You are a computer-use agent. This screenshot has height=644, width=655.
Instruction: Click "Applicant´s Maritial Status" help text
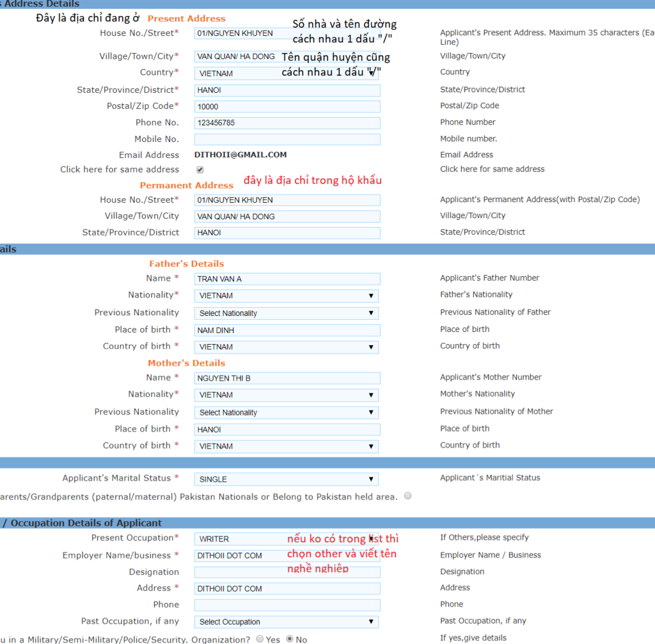[x=490, y=478]
